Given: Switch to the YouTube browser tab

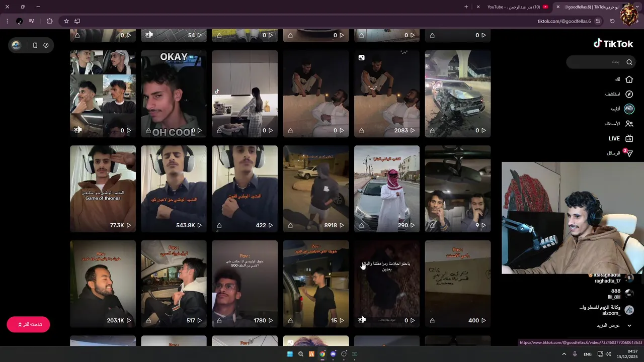Looking at the screenshot, I should tap(514, 7).
